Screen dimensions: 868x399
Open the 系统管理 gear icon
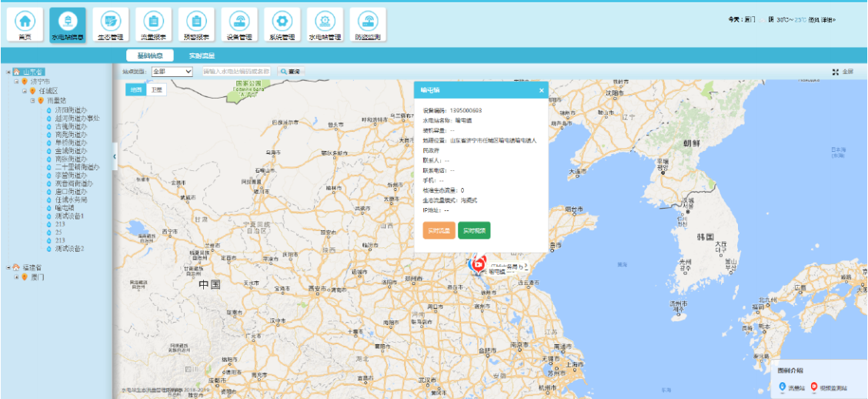pos(282,25)
